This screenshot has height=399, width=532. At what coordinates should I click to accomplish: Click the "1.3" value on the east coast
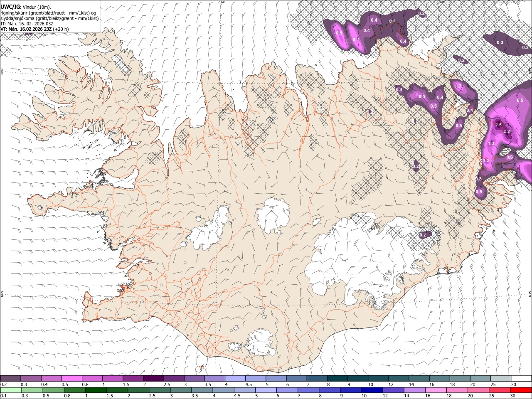pyautogui.click(x=491, y=143)
